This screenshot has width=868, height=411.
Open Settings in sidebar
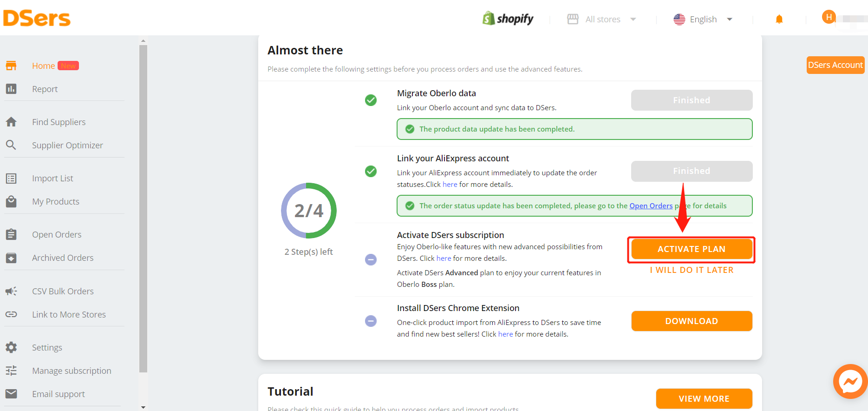[x=47, y=347]
